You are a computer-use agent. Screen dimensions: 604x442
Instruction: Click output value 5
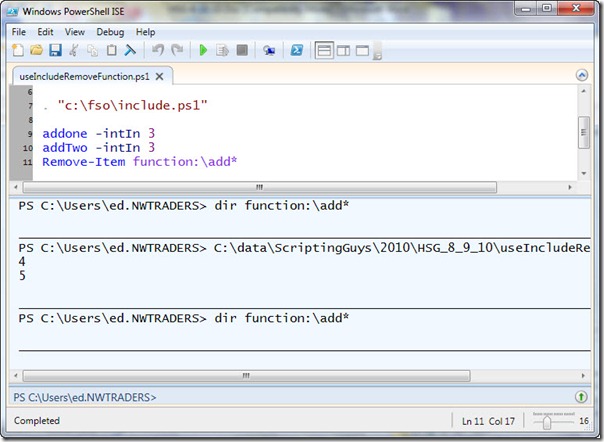22,276
